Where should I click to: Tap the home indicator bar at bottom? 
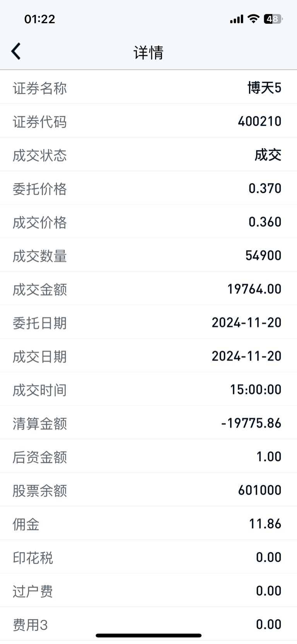(x=148, y=635)
